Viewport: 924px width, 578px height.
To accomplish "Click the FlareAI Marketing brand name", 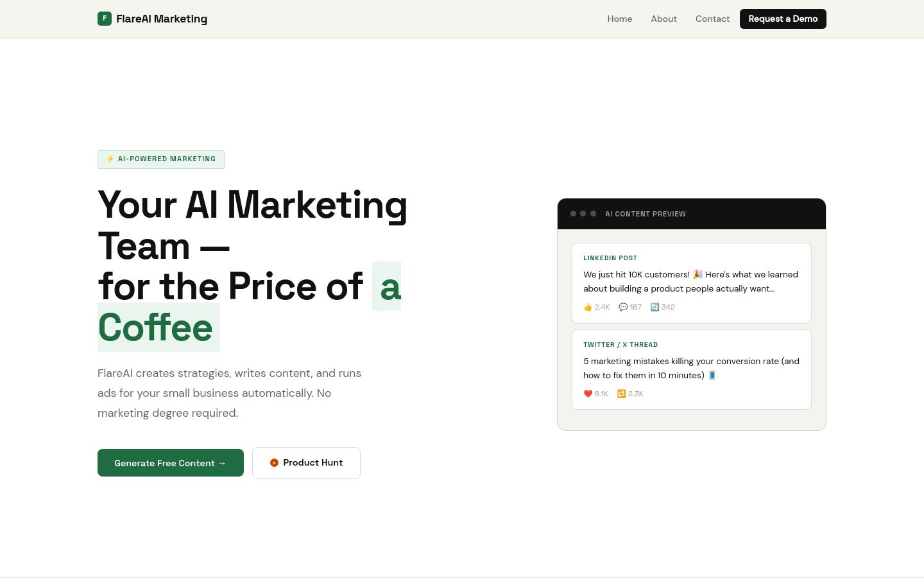I will pyautogui.click(x=162, y=19).
